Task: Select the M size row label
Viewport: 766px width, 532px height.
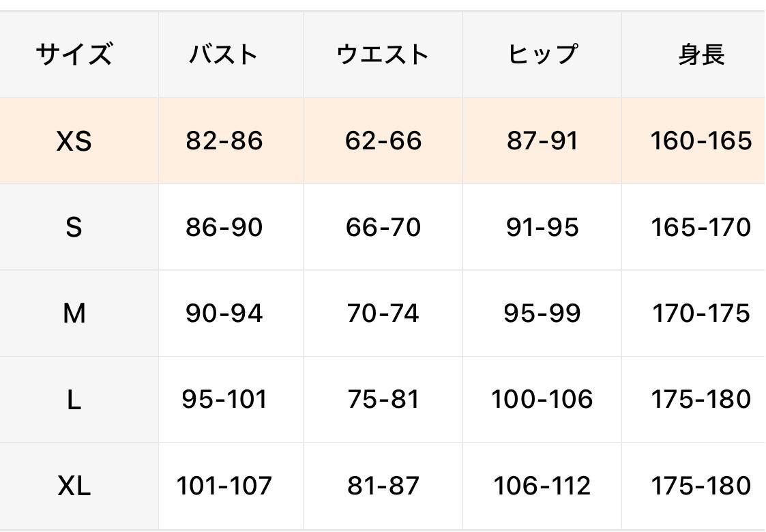Action: [74, 313]
